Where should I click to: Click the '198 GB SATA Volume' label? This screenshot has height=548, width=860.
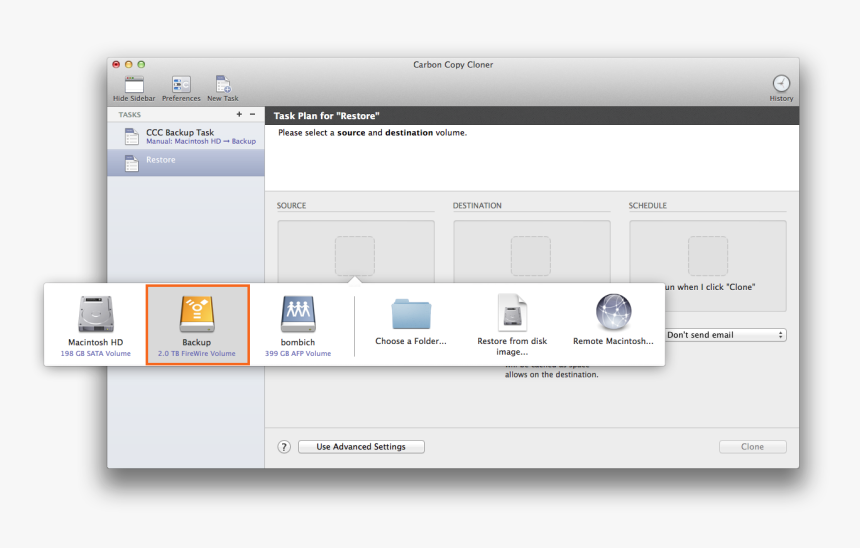95,353
